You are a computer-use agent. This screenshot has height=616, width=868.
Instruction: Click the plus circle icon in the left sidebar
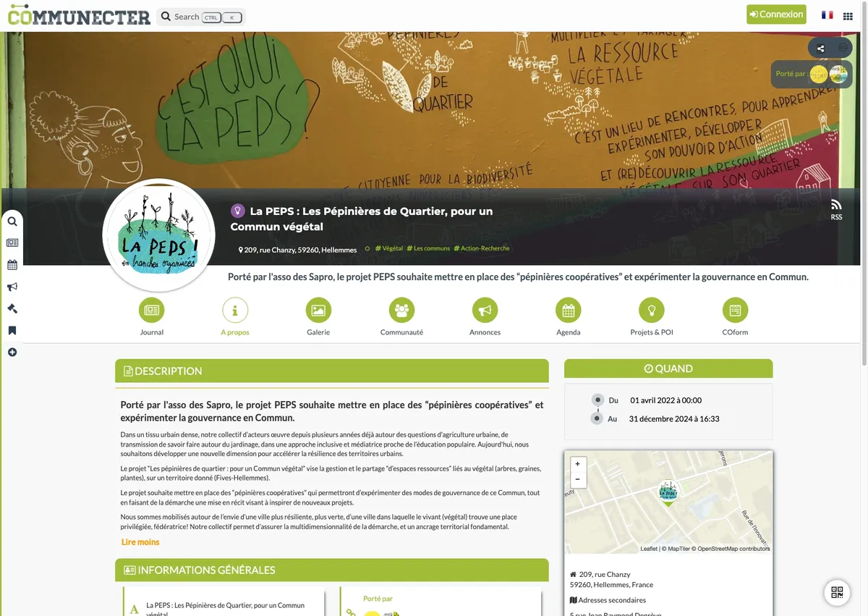pyautogui.click(x=12, y=353)
